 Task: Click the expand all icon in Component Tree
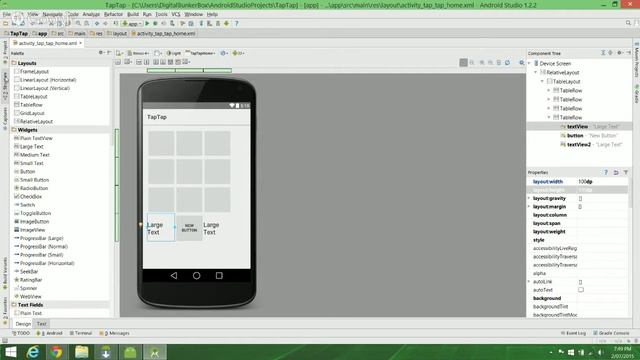(603, 53)
